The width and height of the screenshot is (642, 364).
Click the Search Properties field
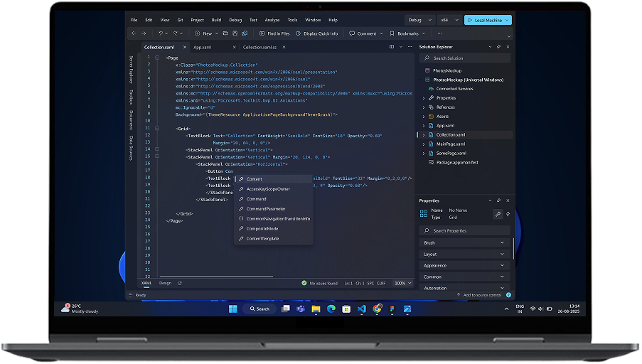465,231
